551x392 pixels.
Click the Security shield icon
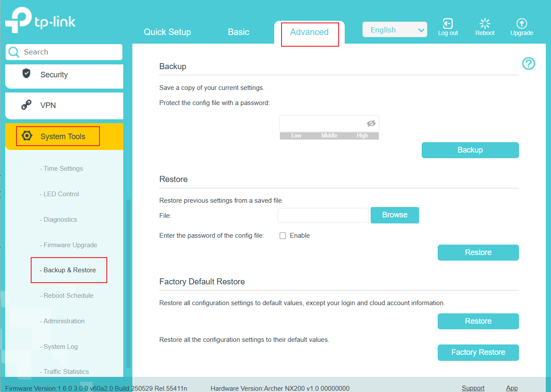click(26, 73)
